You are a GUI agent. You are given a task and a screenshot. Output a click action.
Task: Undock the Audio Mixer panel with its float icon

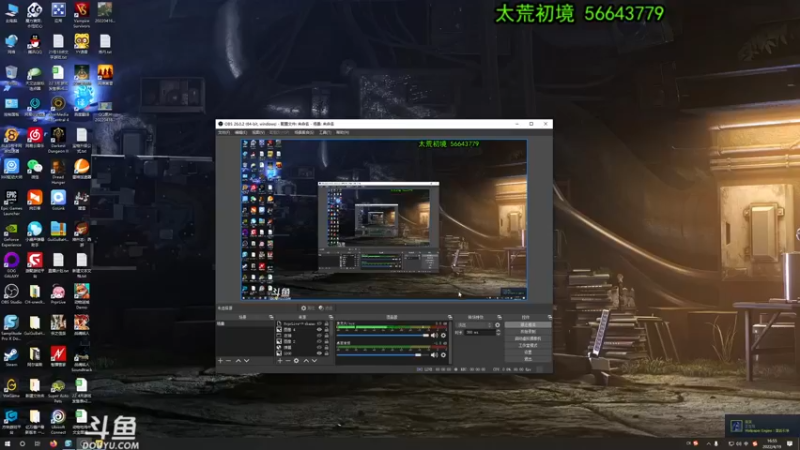450,317
